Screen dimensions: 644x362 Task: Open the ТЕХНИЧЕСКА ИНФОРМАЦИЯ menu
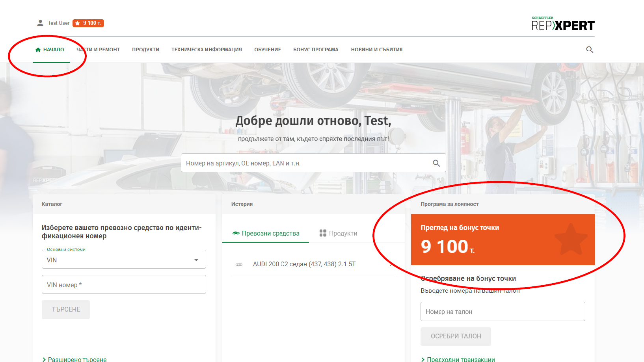207,50
